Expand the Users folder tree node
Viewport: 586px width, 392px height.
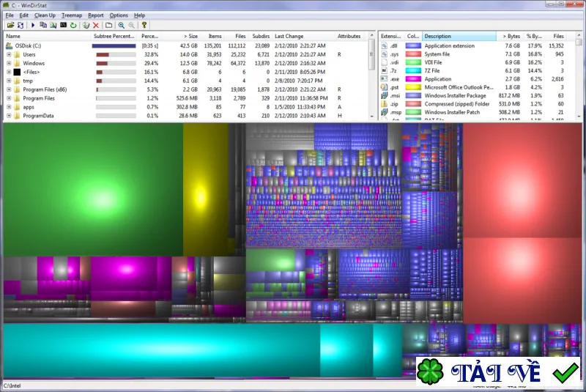(9, 54)
